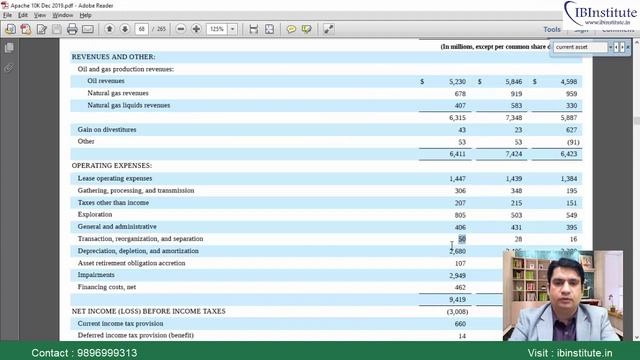Viewport: 640px width, 360px height.
Task: Click the vertical scrollbar thumb
Action: pos(636,121)
